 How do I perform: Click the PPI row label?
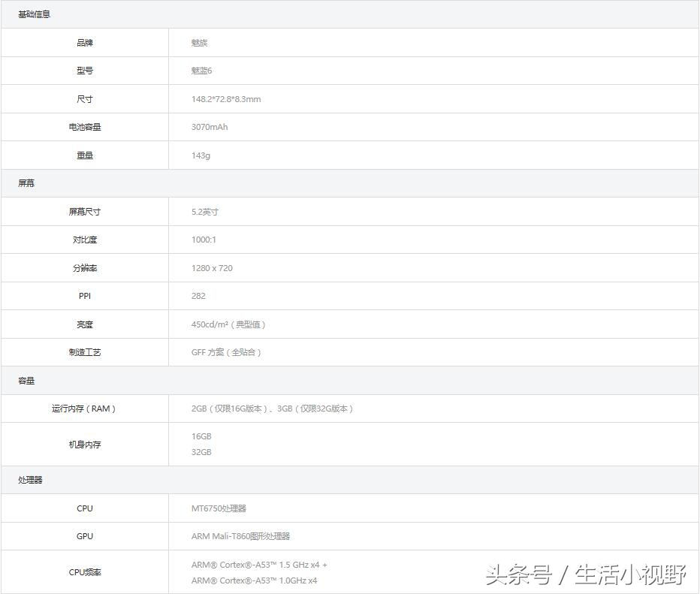pos(84,296)
